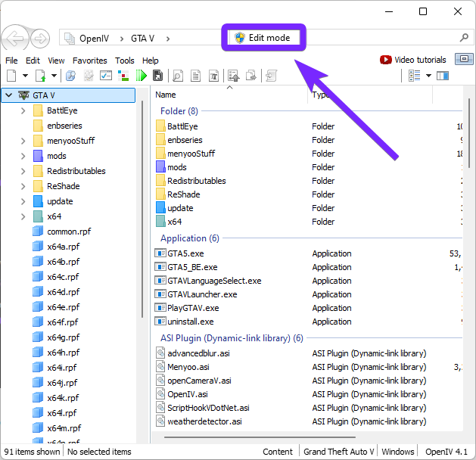This screenshot has height=460, width=476.
Task: Collapse the GTA V tree root
Action: [9, 95]
